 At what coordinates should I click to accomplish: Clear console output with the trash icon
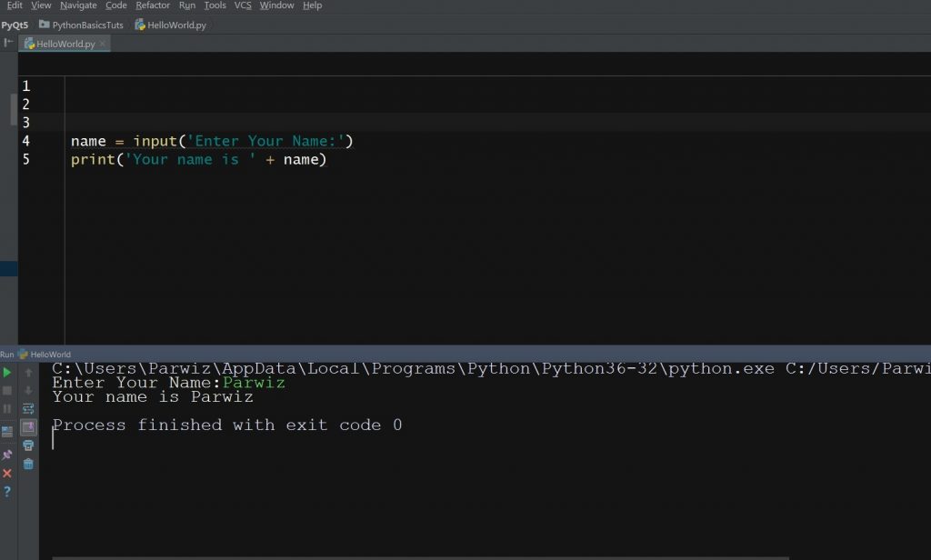pyautogui.click(x=28, y=464)
